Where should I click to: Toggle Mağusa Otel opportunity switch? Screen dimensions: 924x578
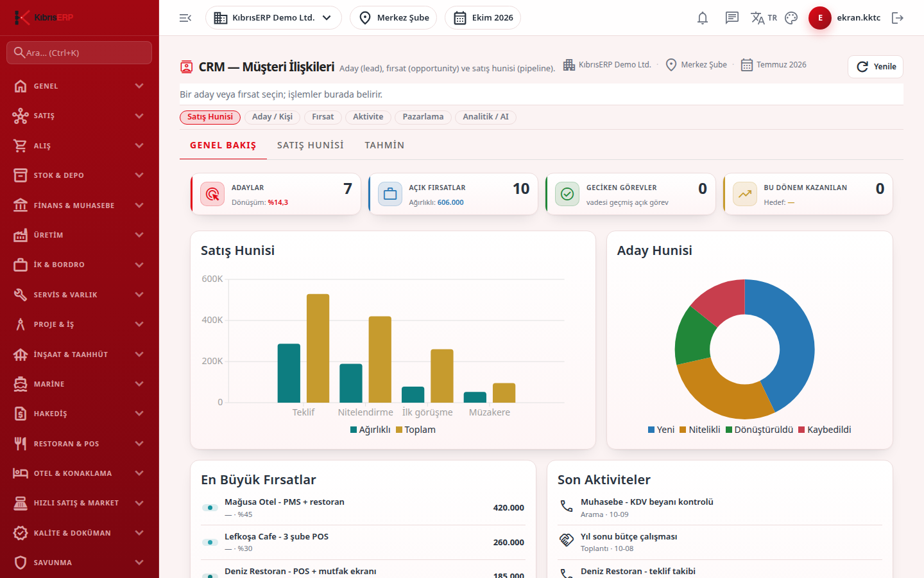tap(210, 507)
